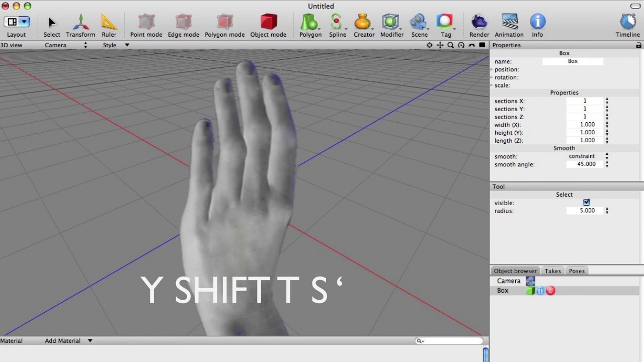Click the material search field
This screenshot has width=644, height=362.
point(449,341)
